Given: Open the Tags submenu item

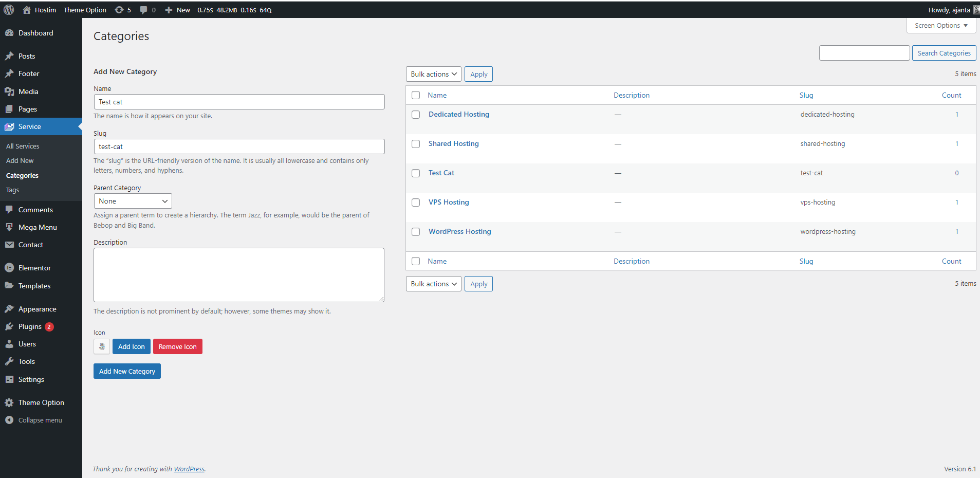Looking at the screenshot, I should pyautogui.click(x=12, y=190).
